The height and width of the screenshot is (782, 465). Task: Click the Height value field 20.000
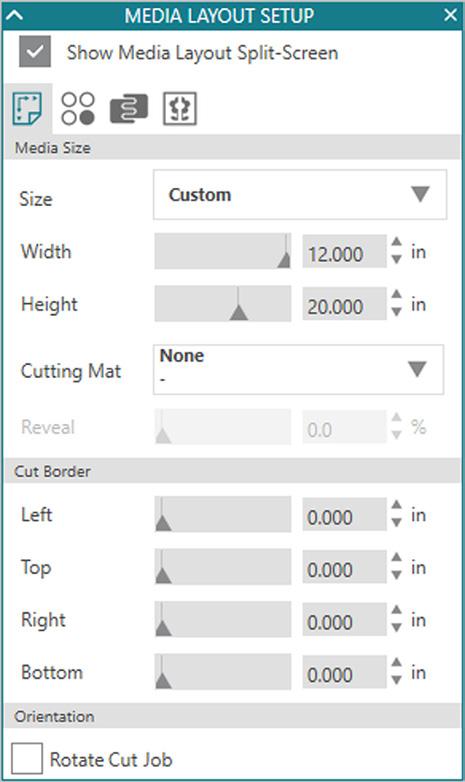coord(344,304)
